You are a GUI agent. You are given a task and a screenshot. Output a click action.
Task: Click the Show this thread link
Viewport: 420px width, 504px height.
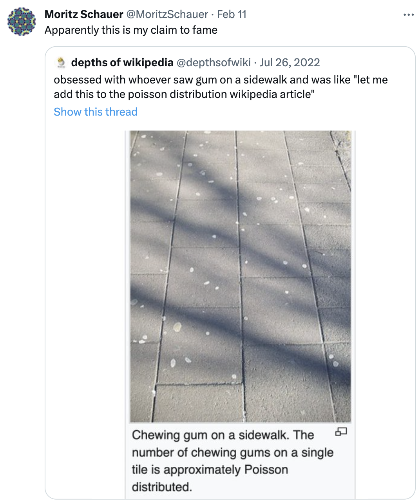pyautogui.click(x=96, y=112)
